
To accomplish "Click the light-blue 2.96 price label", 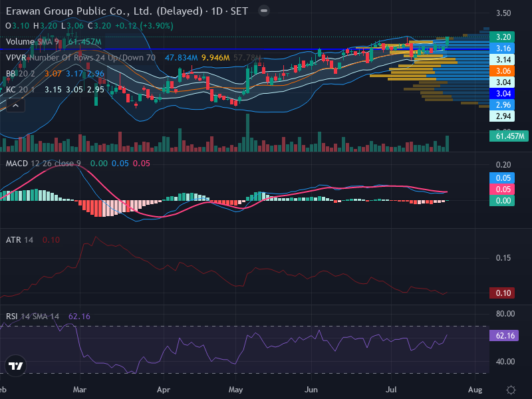I will pos(502,105).
